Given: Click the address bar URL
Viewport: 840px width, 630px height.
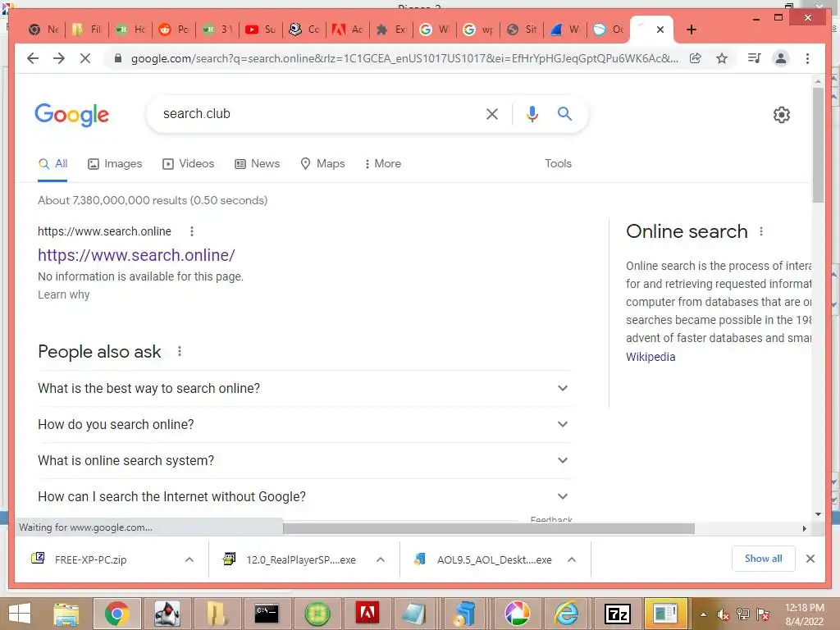Looking at the screenshot, I should (404, 58).
